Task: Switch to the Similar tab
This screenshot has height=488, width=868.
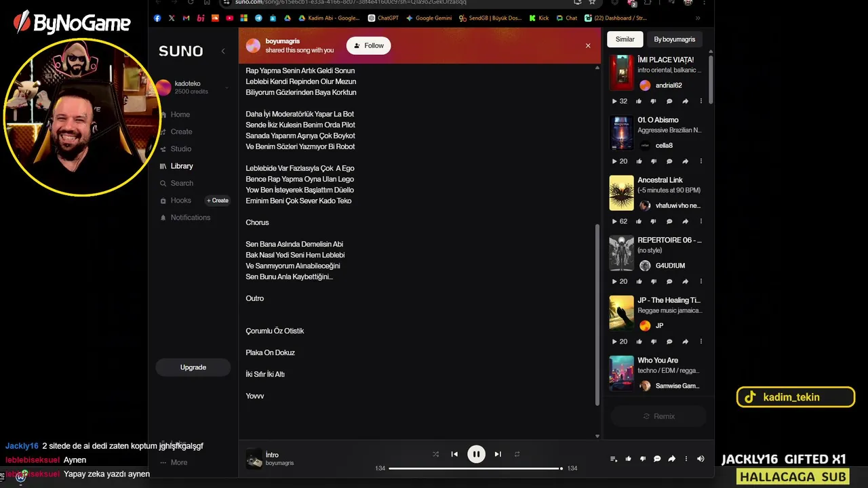Action: [x=625, y=39]
